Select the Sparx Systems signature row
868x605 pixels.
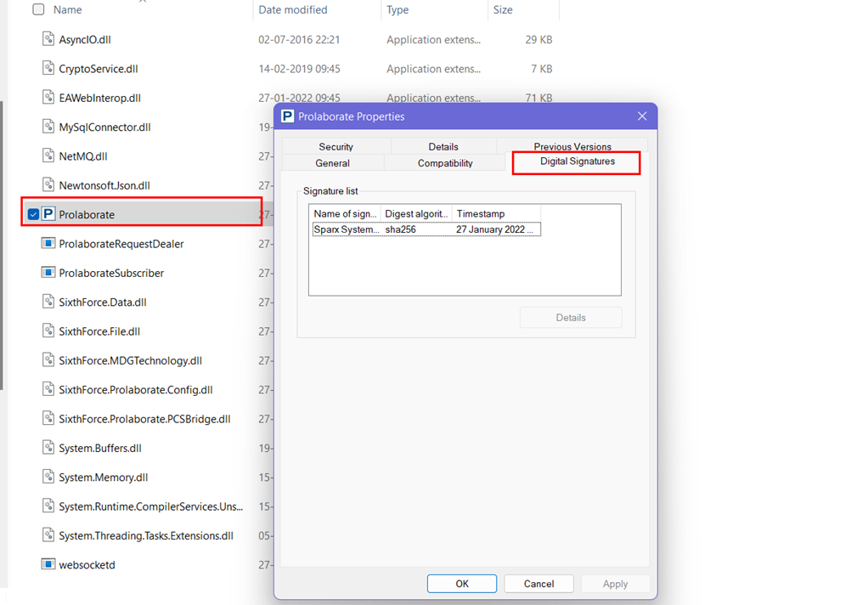tap(426, 229)
